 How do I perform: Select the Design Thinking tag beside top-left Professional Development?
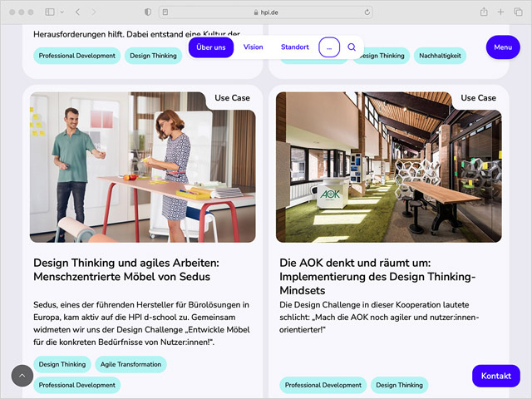(x=153, y=56)
